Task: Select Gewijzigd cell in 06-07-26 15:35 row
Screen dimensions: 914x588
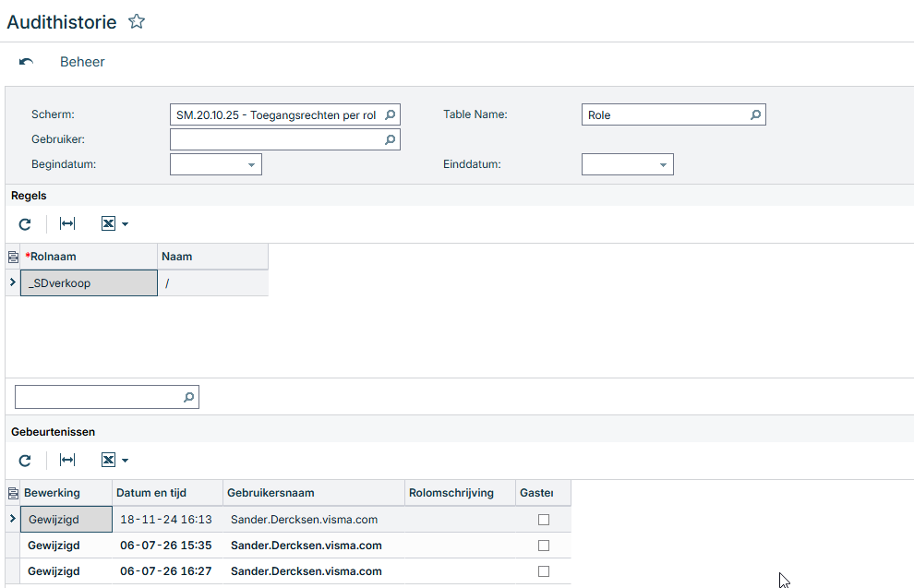Action: tap(66, 546)
